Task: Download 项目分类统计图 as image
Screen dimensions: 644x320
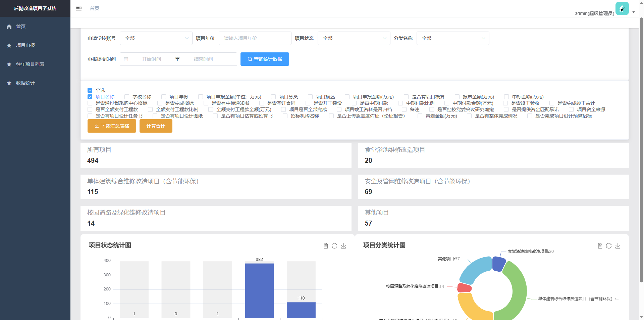Action: (618, 246)
